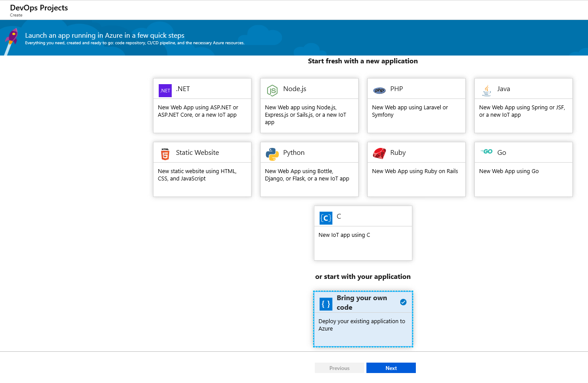Click the 'Start fresh with a new application' heading
588x383 pixels.
363,61
